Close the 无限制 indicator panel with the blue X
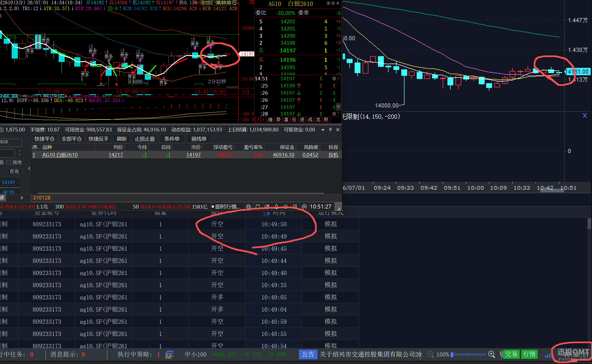 [x=585, y=116]
